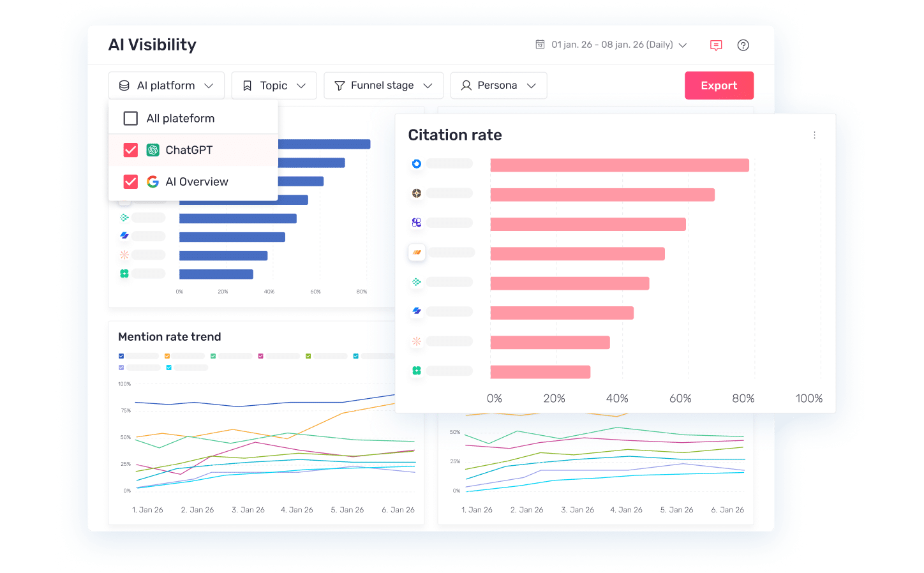
Task: Click the ChatGPT logo in platform list
Action: pyautogui.click(x=153, y=150)
